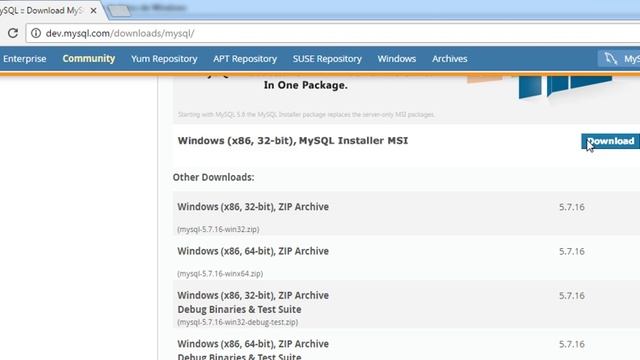Screen dimensions: 640x360
Task: Go to the Yum Repository nav item
Action: coord(164,59)
